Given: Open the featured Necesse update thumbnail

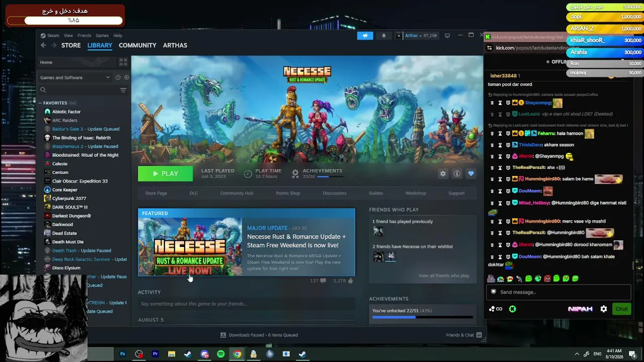Looking at the screenshot, I should click(190, 246).
